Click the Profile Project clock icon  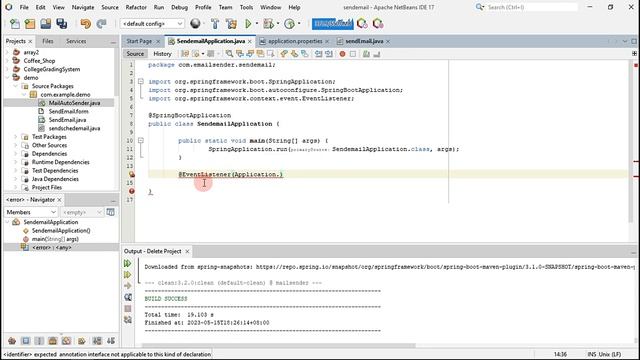point(289,24)
